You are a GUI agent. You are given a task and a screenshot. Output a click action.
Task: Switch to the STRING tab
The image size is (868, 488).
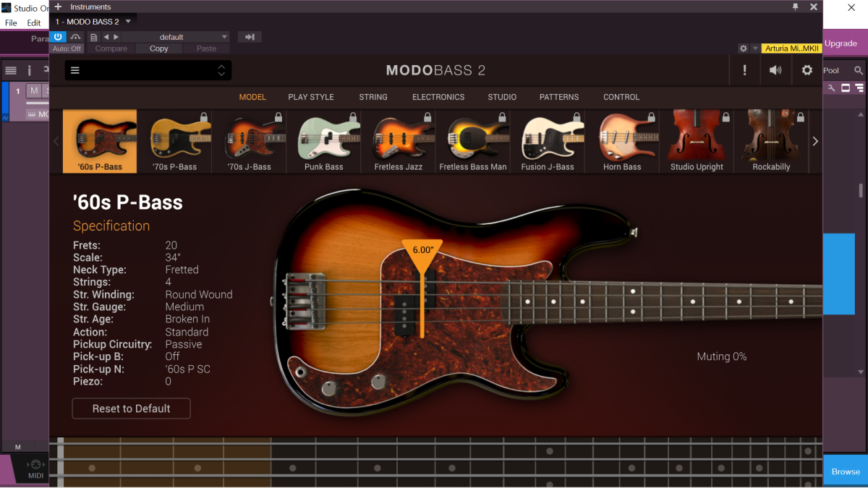point(373,97)
